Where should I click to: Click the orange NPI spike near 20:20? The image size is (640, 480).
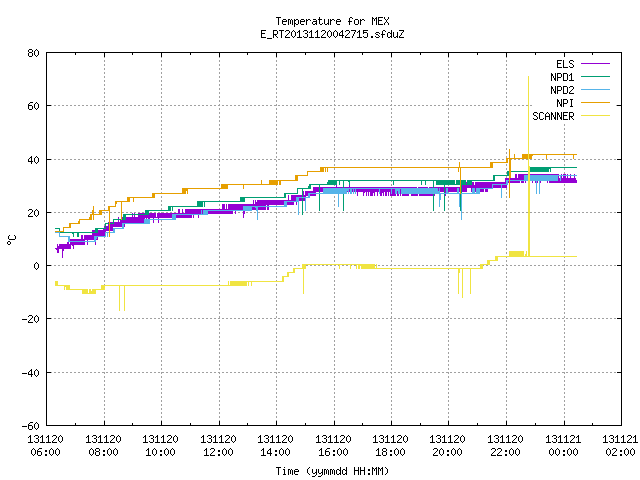coord(460,180)
